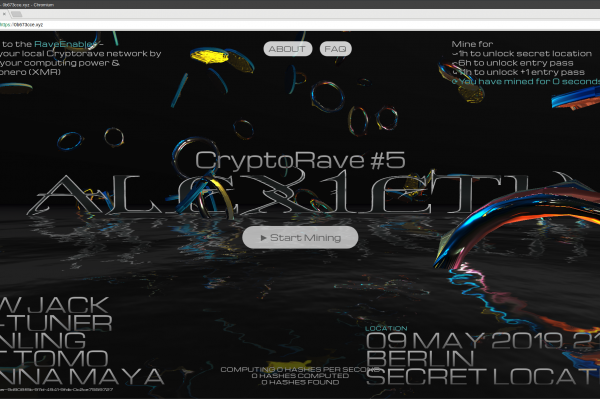The width and height of the screenshot is (600, 399).
Task: Focus the browser address bar URL
Action: tap(22, 24)
